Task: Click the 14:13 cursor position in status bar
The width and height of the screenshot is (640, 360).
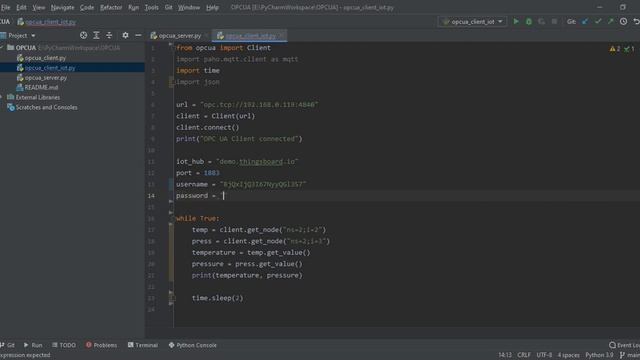Action: [504, 355]
